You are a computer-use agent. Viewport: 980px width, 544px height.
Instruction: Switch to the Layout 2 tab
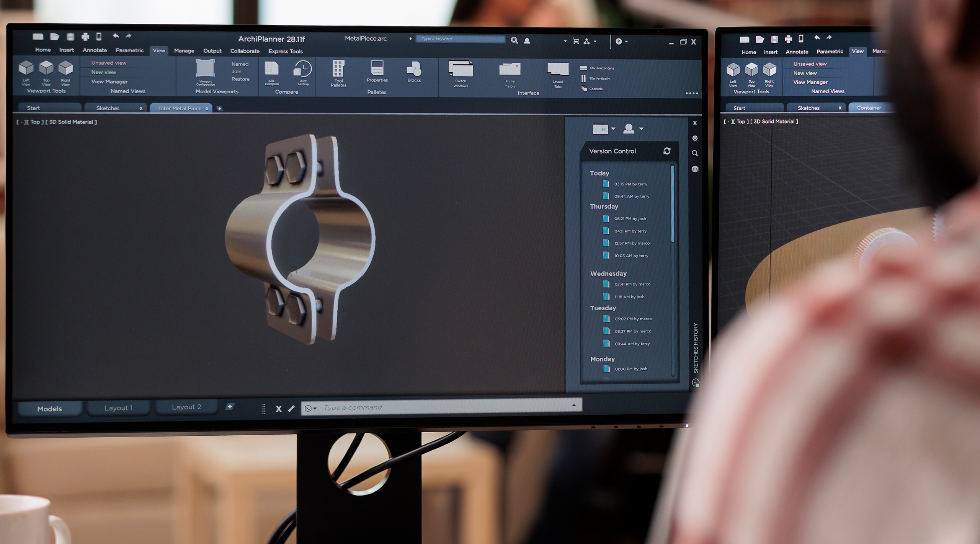[x=186, y=407]
